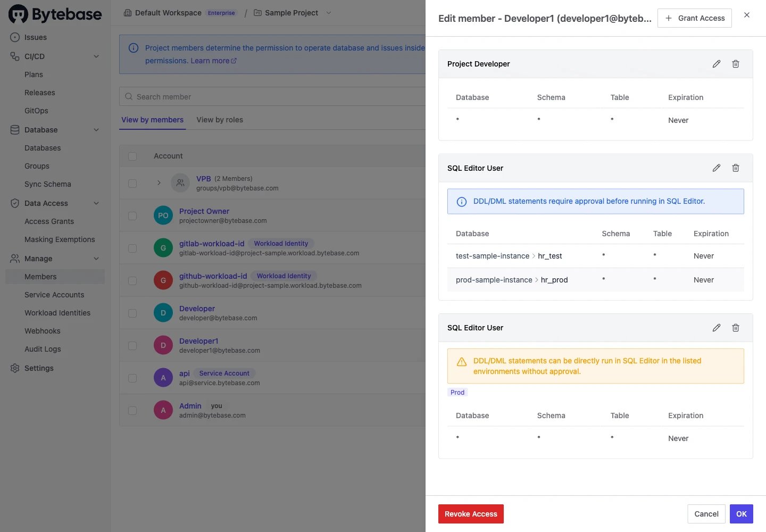Toggle the select-all members checkbox
766x532 pixels.
pos(132,156)
